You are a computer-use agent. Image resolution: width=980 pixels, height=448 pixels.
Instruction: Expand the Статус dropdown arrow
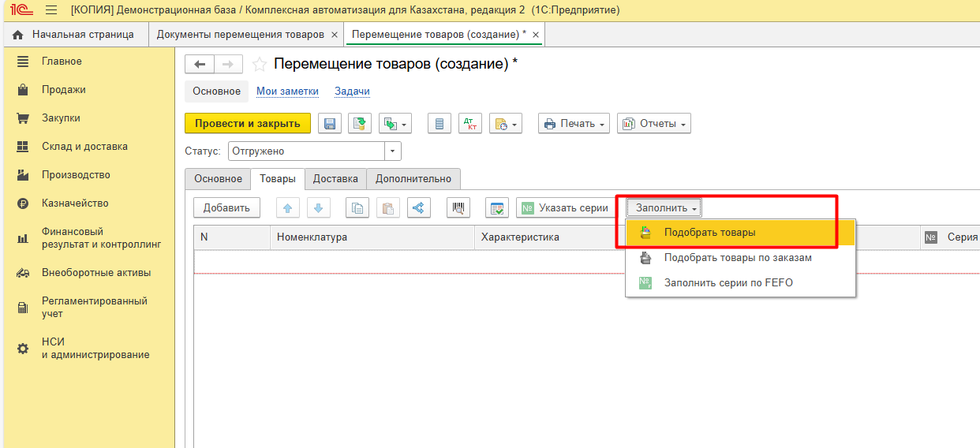pos(392,151)
